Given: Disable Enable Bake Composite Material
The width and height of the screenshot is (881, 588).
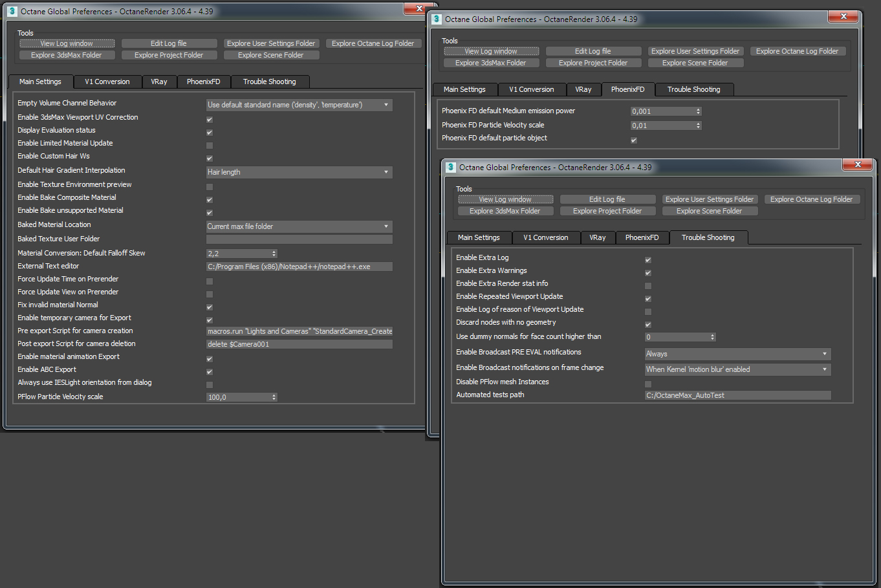Looking at the screenshot, I should 210,200.
